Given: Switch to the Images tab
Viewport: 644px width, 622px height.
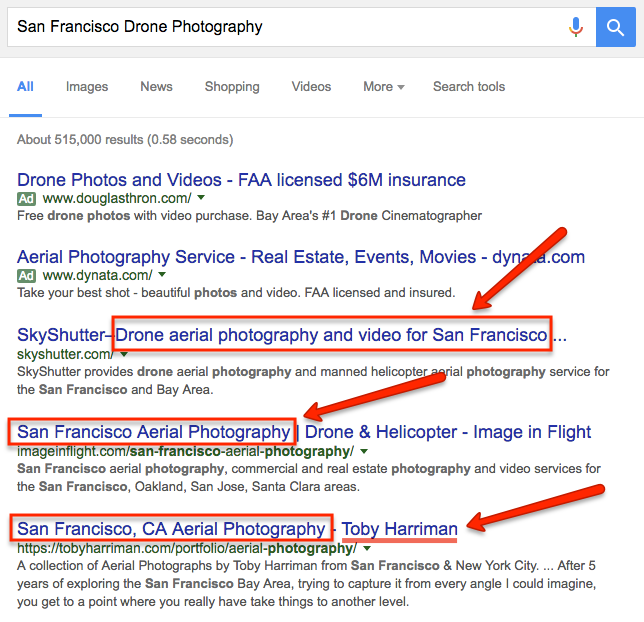Looking at the screenshot, I should click(x=87, y=87).
